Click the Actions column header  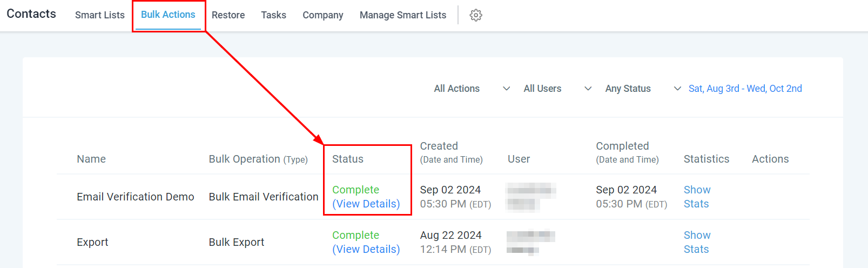click(x=770, y=159)
